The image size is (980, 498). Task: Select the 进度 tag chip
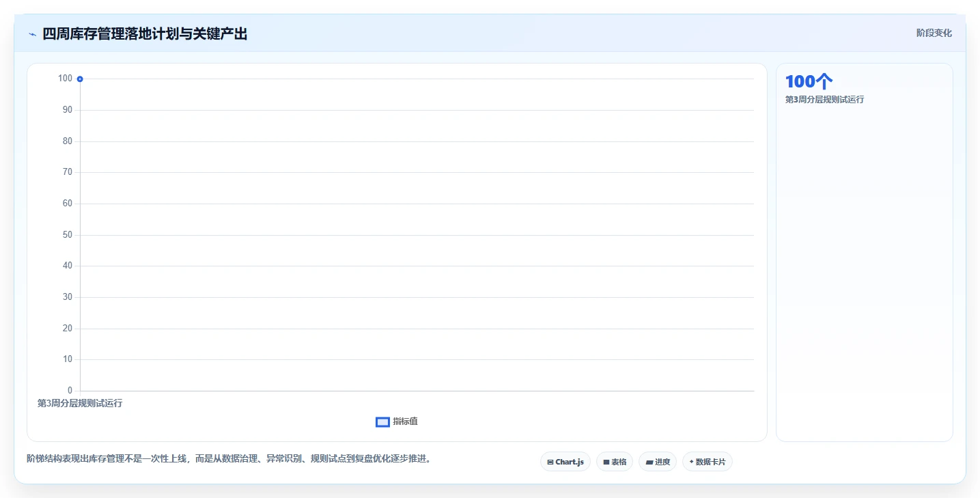point(658,462)
